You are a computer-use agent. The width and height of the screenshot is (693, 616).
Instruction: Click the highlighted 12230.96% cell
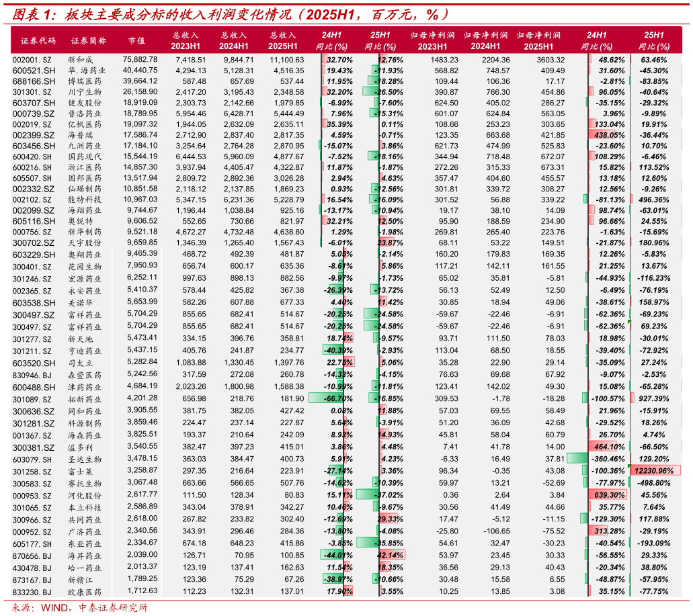[x=654, y=471]
